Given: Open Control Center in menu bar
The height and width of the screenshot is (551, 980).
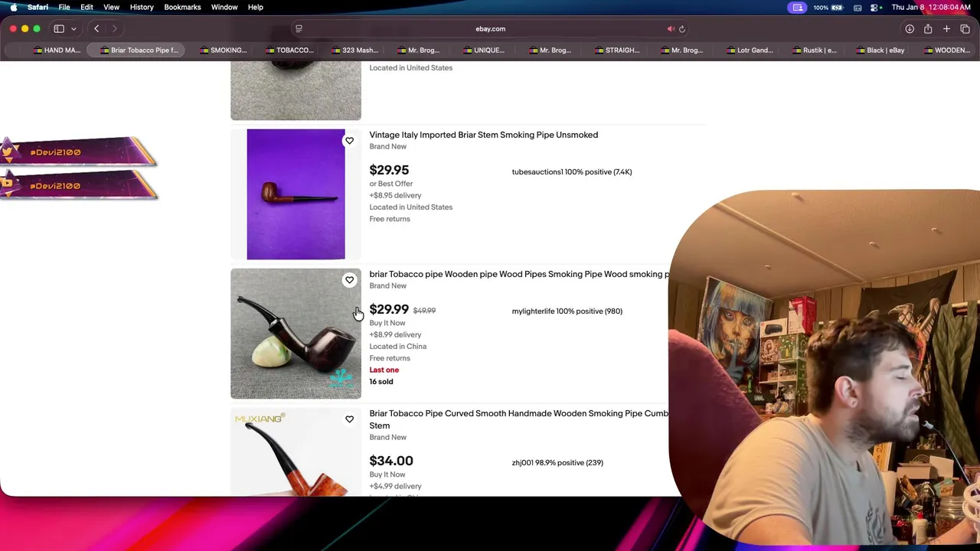Looking at the screenshot, I should coord(874,8).
